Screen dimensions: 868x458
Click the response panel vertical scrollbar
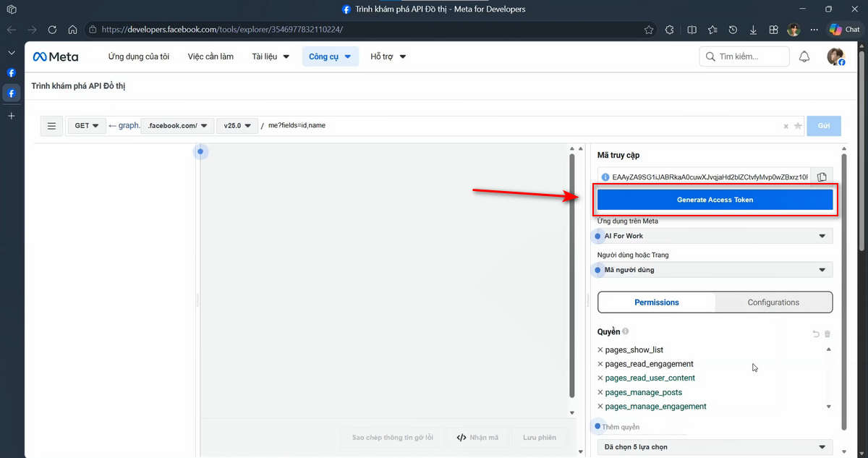pyautogui.click(x=572, y=275)
